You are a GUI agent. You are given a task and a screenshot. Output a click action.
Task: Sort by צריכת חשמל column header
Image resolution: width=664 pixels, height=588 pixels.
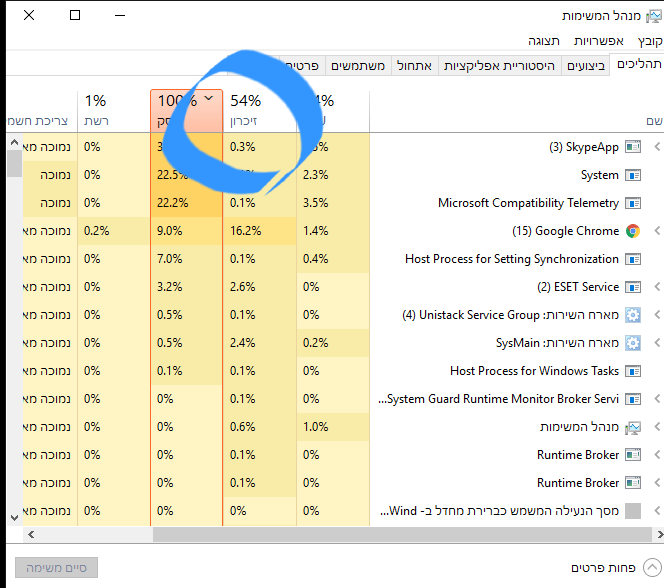pyautogui.click(x=42, y=111)
